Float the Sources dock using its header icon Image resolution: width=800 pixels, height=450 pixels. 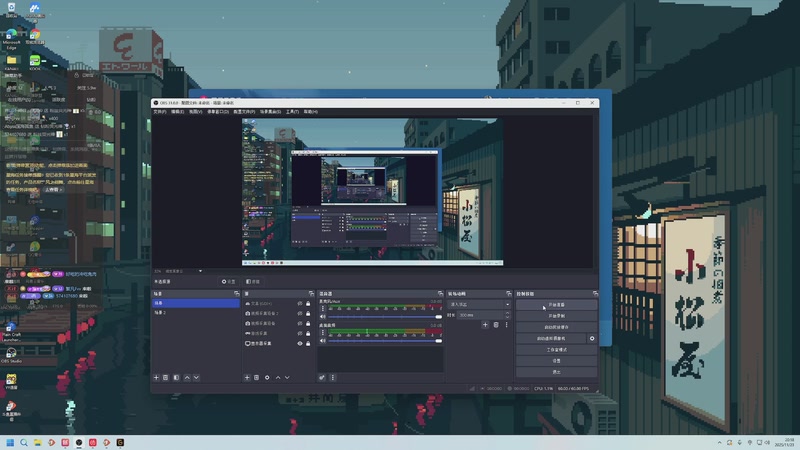coord(311,294)
